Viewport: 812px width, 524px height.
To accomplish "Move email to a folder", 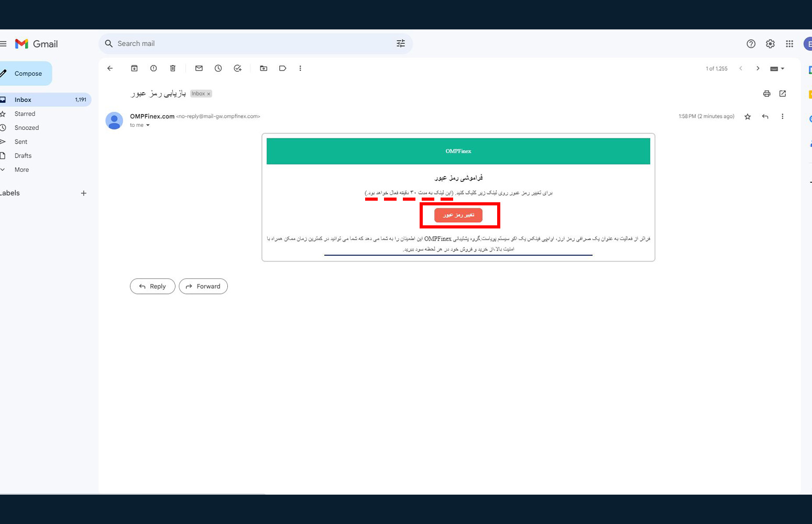I will (264, 68).
